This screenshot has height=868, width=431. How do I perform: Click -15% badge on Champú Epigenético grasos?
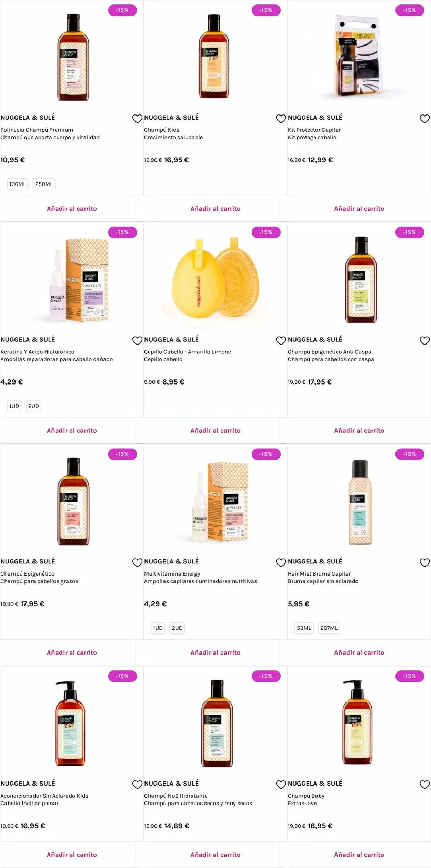(x=122, y=454)
